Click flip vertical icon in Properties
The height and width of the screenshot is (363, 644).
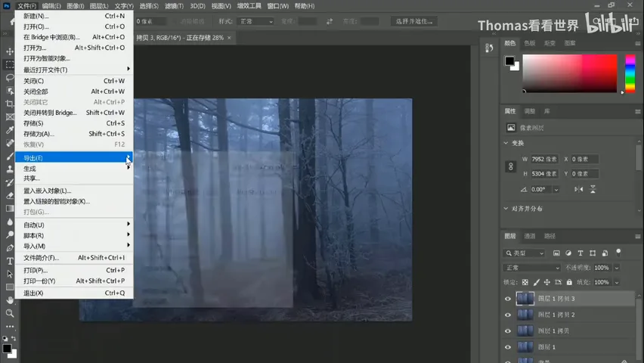[593, 189]
